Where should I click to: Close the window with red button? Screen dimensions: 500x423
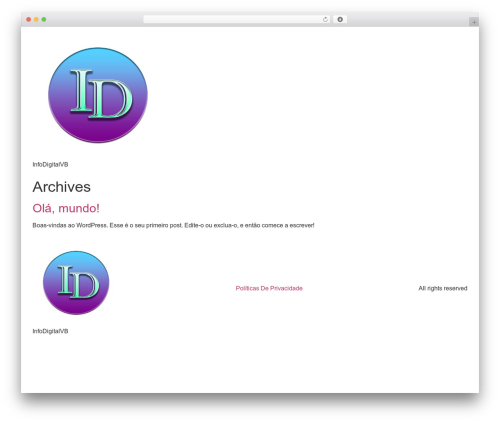click(x=29, y=19)
